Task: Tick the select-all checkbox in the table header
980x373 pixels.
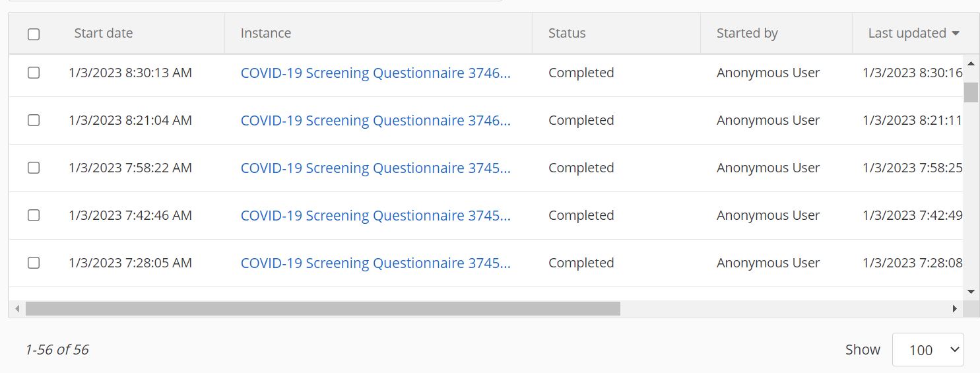Action: pyautogui.click(x=34, y=34)
